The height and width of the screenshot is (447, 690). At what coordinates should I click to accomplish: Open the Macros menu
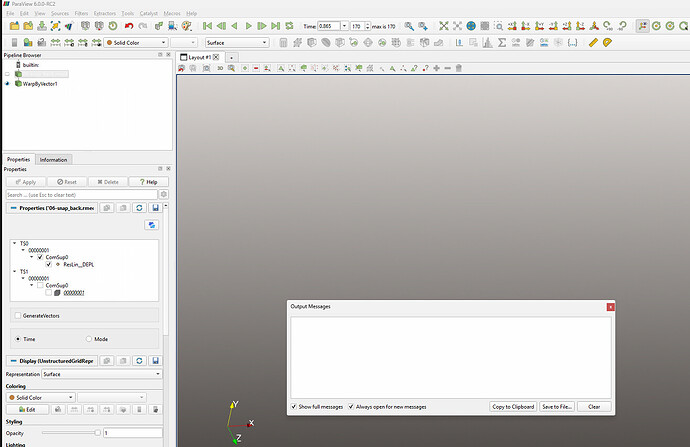pyautogui.click(x=172, y=13)
